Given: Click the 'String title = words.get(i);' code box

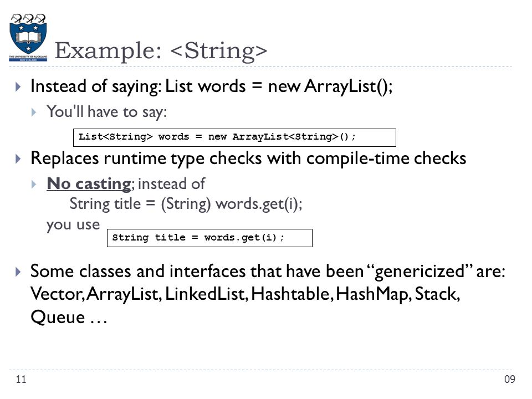Looking at the screenshot, I should 209,238.
